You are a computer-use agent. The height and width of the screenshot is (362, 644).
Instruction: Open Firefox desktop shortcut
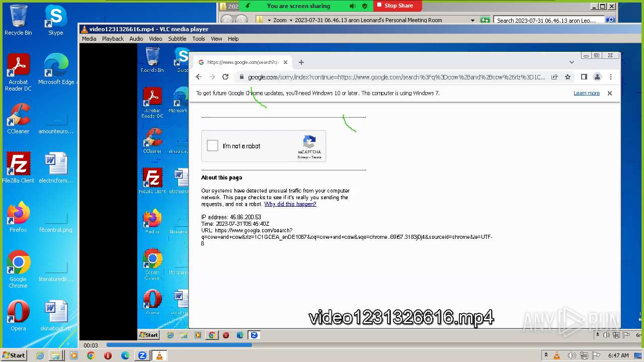point(18,217)
